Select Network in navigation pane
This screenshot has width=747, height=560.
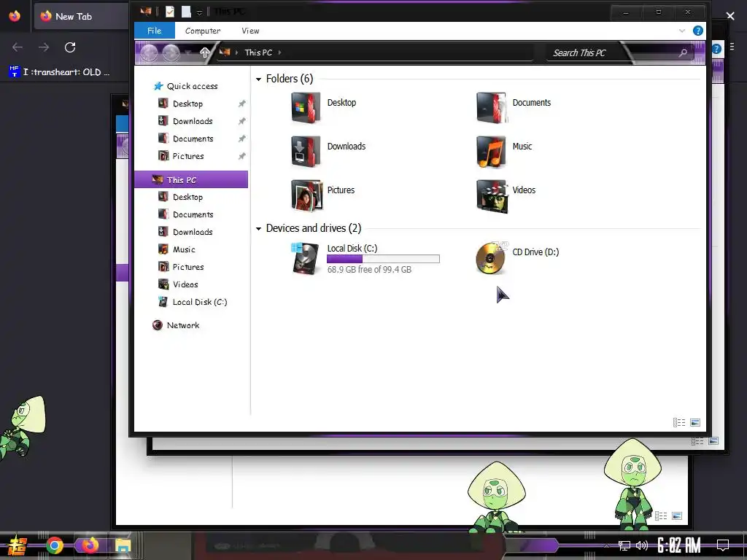(183, 325)
